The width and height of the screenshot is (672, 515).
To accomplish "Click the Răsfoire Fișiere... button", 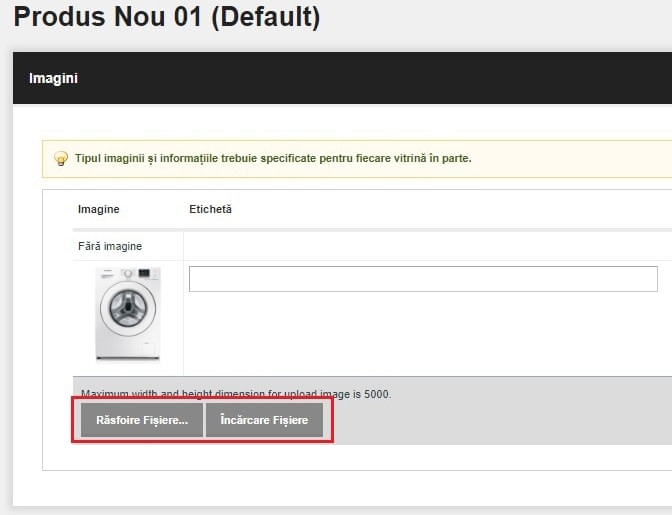I will point(142,420).
